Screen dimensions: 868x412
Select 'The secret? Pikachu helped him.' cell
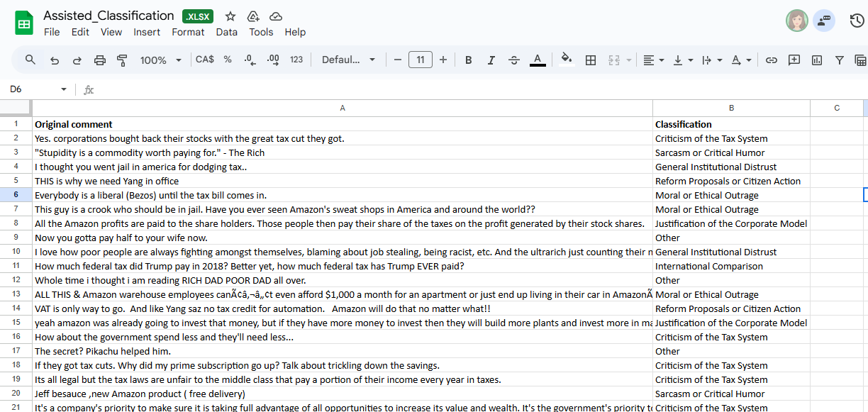pyautogui.click(x=343, y=351)
